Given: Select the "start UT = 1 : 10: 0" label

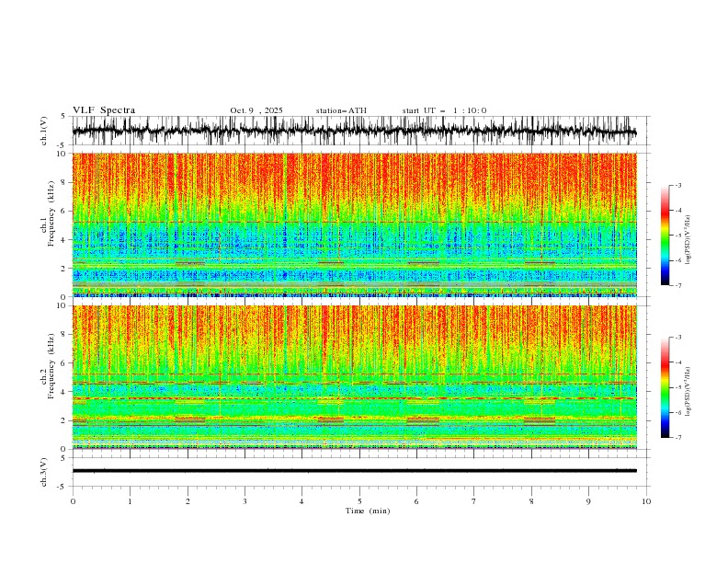Looking at the screenshot, I should (444, 110).
